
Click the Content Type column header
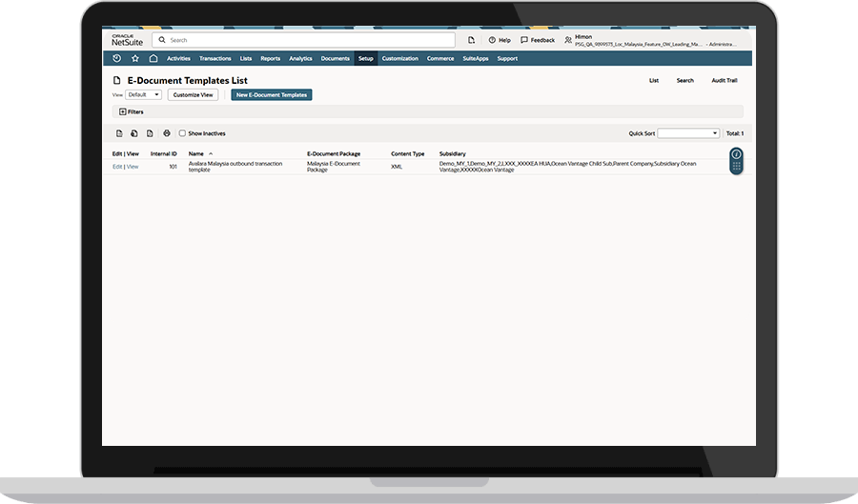(x=408, y=153)
